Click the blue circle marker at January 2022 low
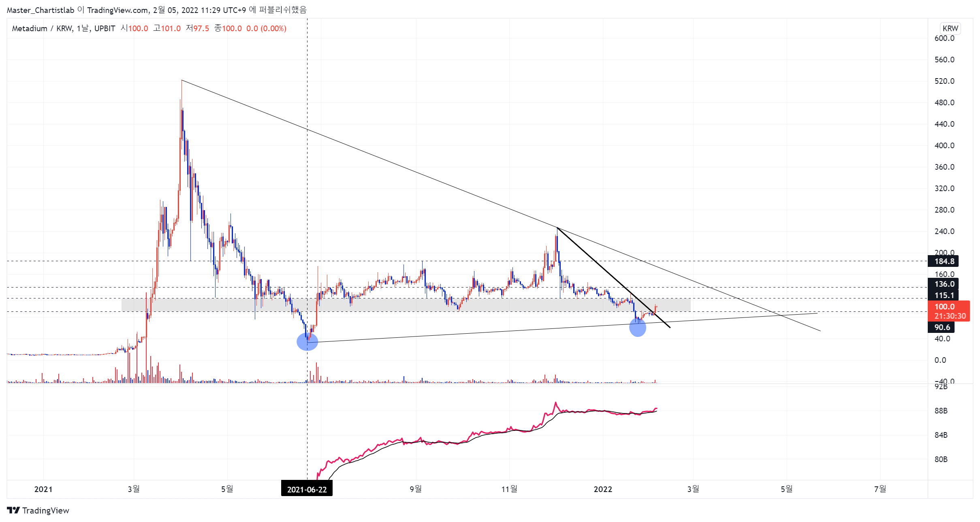This screenshot has height=522, width=980. pyautogui.click(x=638, y=327)
